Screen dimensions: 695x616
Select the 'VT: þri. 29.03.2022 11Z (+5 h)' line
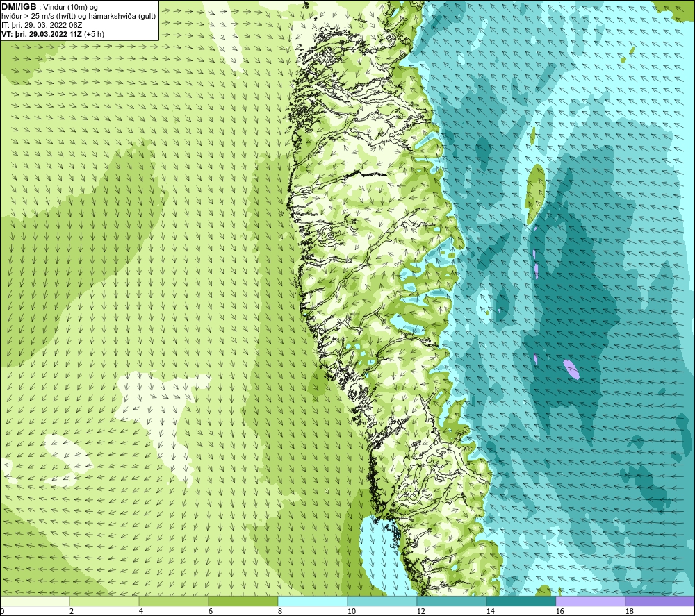53,34
